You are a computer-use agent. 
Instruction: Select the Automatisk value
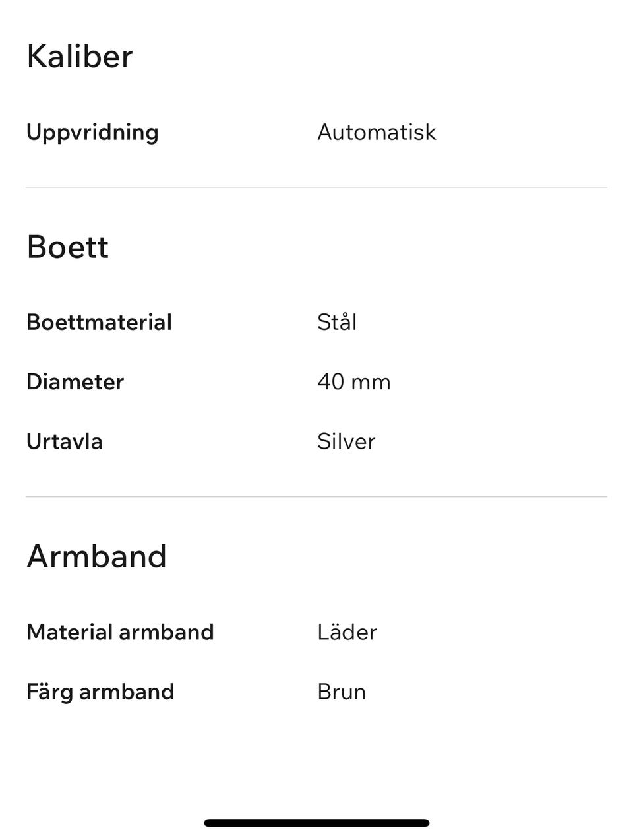click(377, 132)
